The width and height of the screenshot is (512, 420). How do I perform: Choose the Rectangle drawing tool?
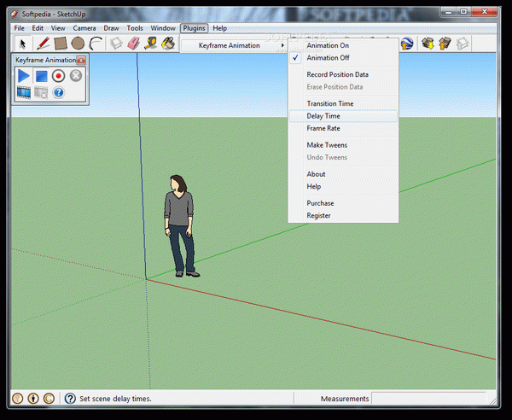pos(61,44)
